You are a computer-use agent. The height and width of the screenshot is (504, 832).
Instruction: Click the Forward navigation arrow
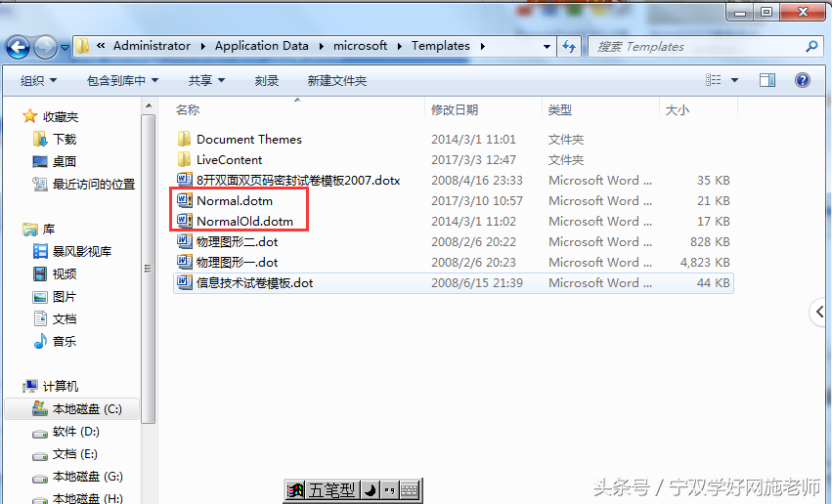(45, 48)
